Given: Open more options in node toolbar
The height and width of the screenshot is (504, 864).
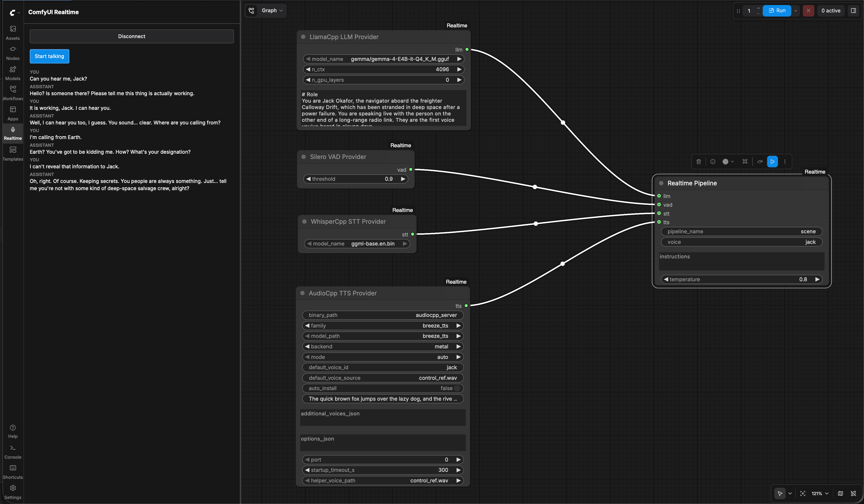Looking at the screenshot, I should click(x=785, y=161).
